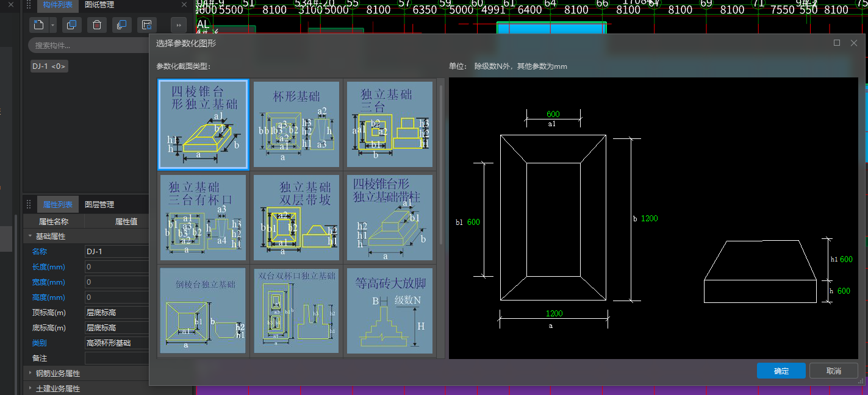This screenshot has height=395, width=868.
Task: Click the new component icon in the component list toolbar
Action: coord(39,25)
